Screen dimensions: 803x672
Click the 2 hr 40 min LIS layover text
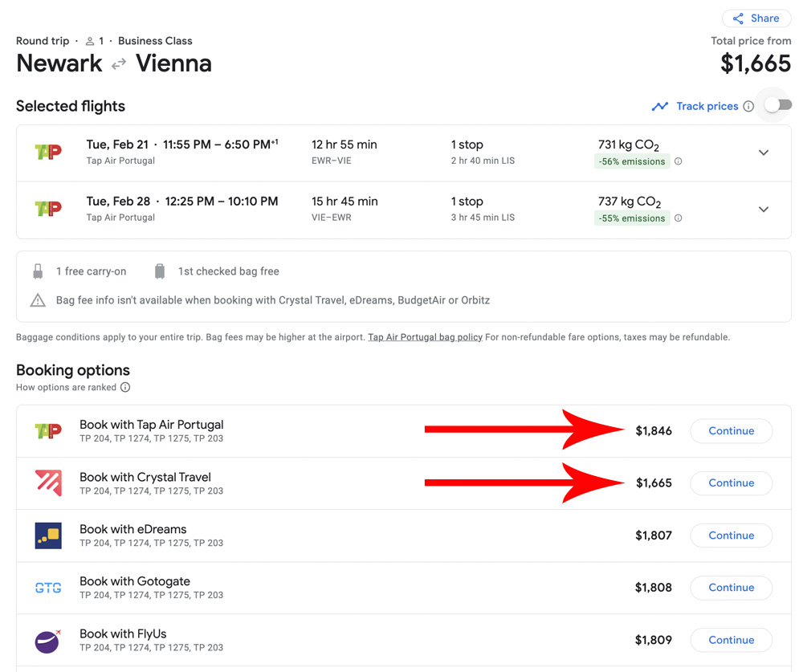pos(483,161)
